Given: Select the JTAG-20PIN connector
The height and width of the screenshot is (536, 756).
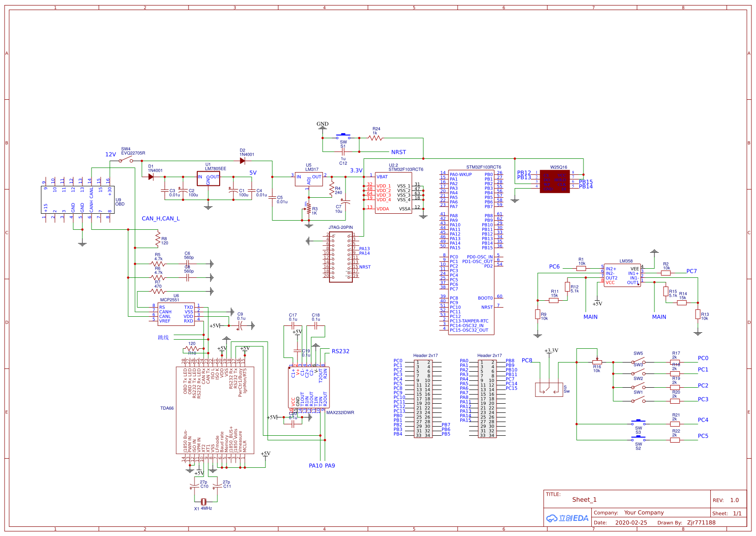Looking at the screenshot, I should [x=340, y=257].
